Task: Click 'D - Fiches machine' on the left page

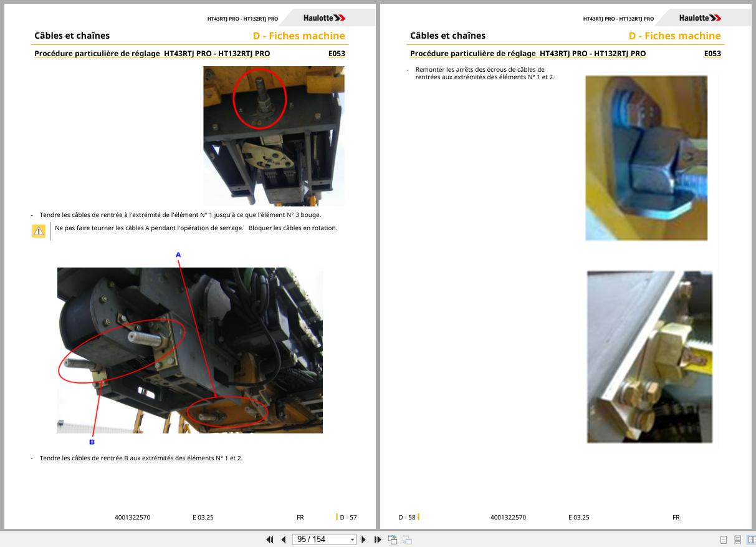Action: coord(299,36)
